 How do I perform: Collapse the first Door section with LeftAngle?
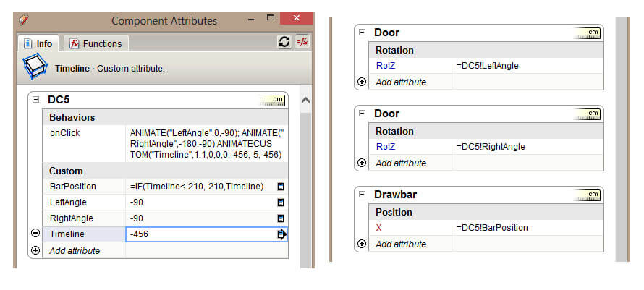362,32
